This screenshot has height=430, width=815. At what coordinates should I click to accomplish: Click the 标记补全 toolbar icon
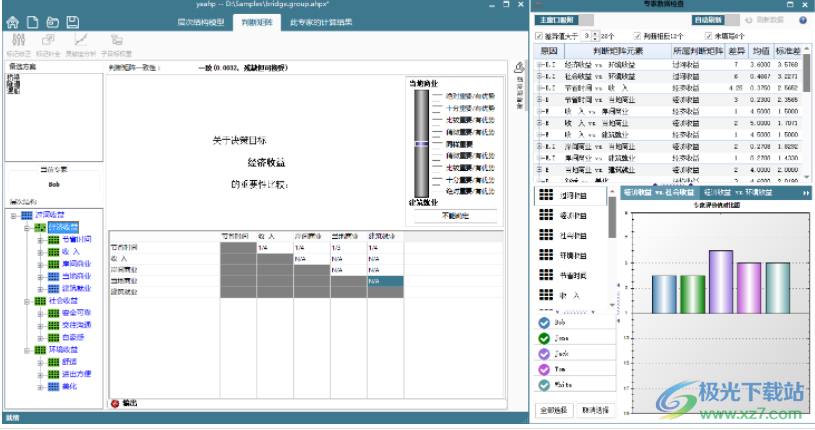coord(48,40)
